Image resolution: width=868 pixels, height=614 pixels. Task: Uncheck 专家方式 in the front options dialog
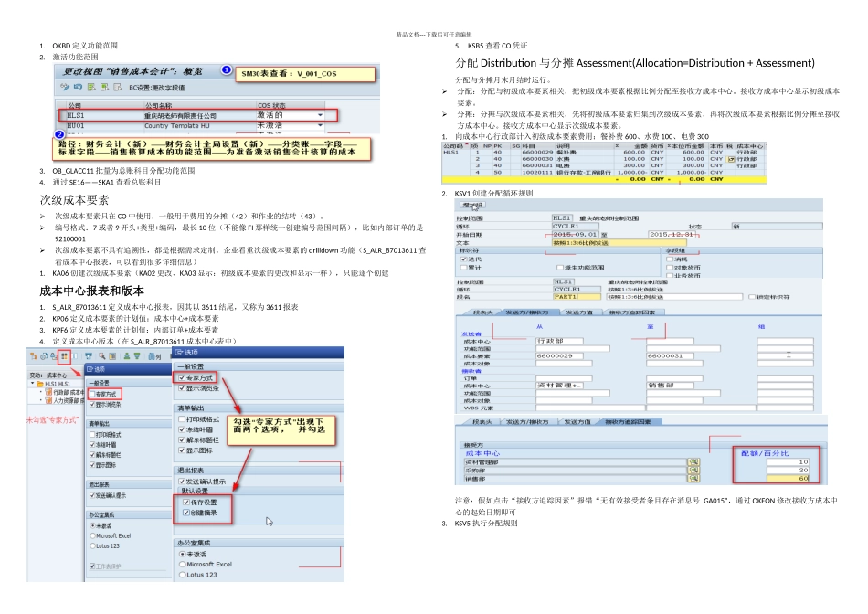(x=182, y=377)
